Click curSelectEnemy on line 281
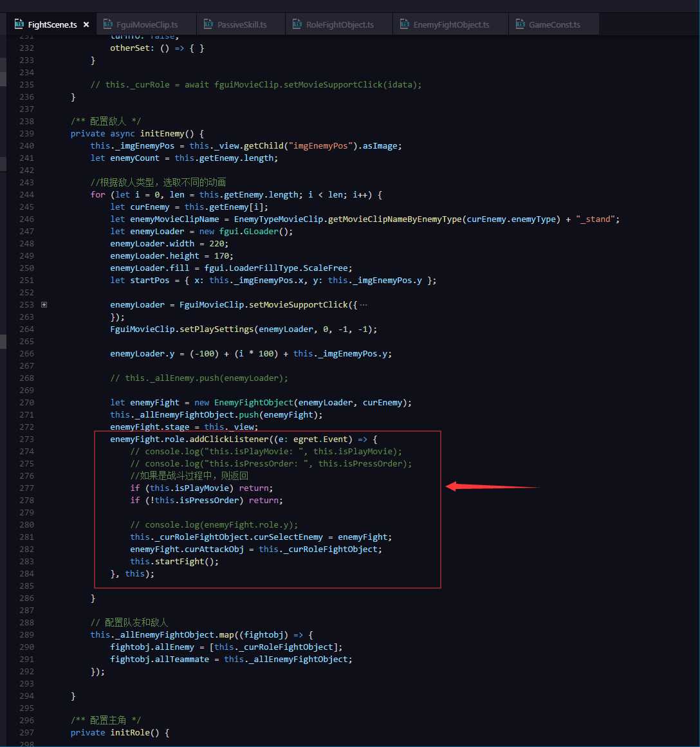Image resolution: width=700 pixels, height=747 pixels. (x=288, y=537)
